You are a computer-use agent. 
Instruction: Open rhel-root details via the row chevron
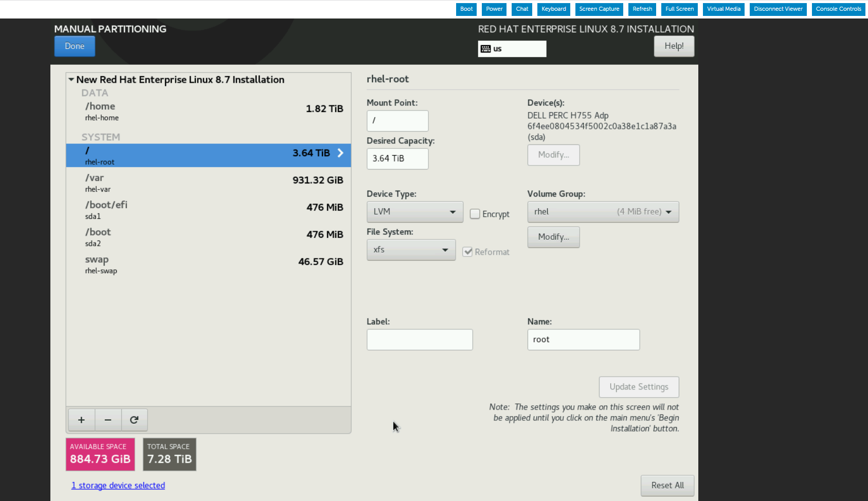coord(339,153)
